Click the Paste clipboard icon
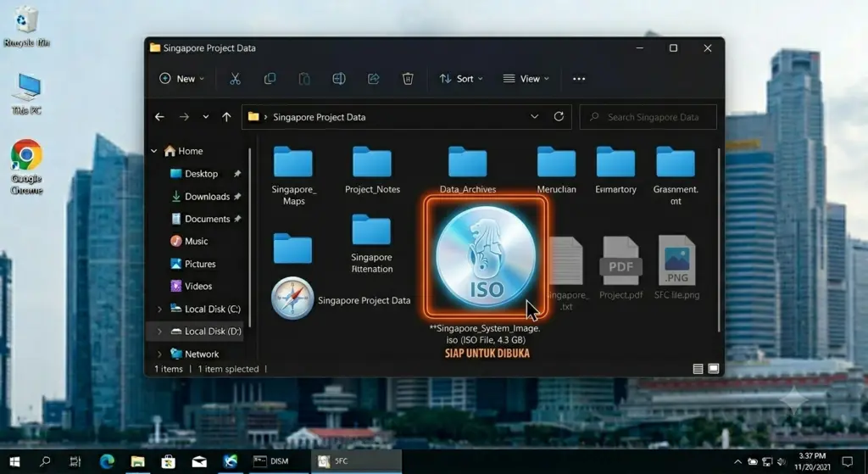This screenshot has height=474, width=868. tap(304, 79)
